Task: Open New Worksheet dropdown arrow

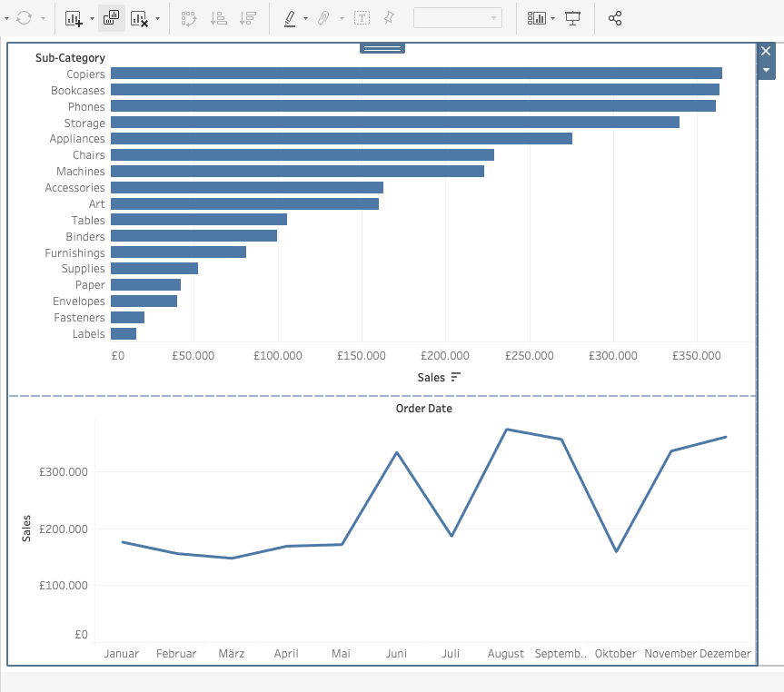Action: (x=92, y=19)
